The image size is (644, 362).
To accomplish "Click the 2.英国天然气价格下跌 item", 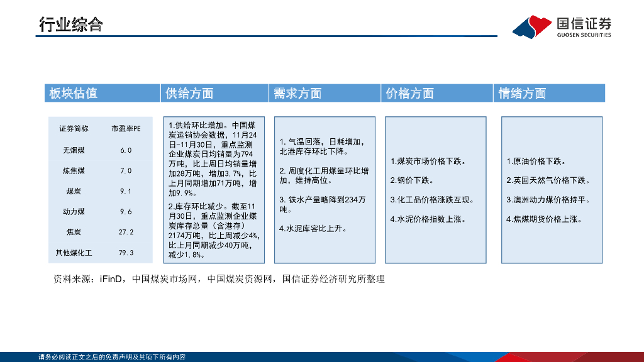I will click(548, 180).
